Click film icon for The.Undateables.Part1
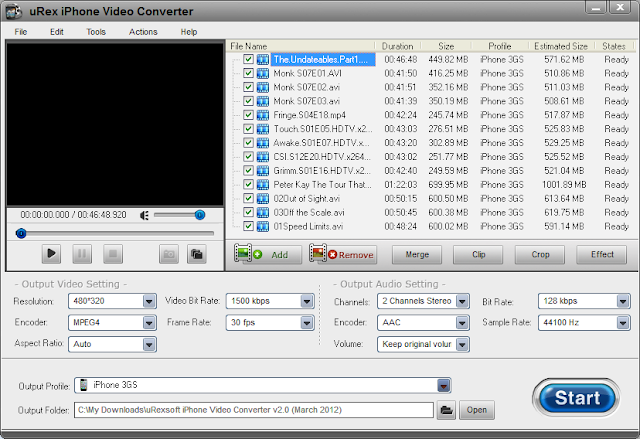This screenshot has height=439, width=640. 262,60
